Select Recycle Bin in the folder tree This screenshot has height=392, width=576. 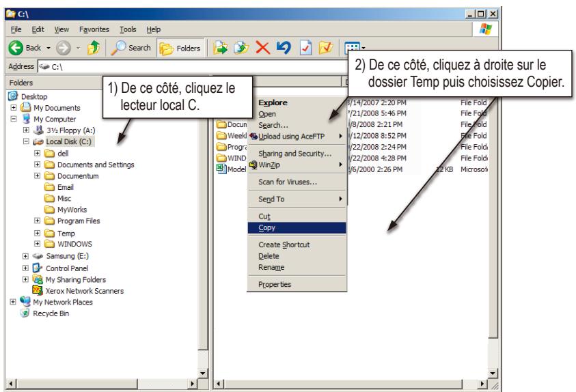[x=44, y=313]
